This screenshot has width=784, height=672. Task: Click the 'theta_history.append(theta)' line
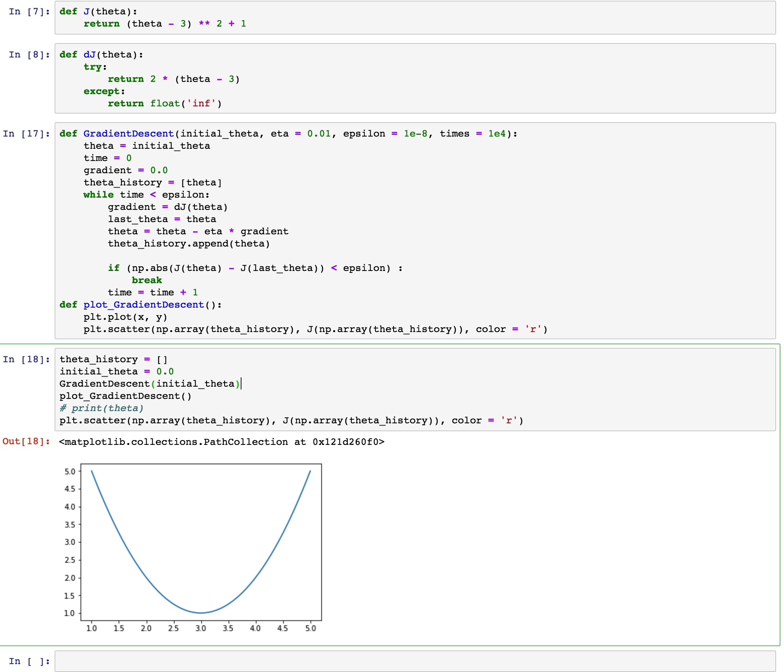(x=189, y=244)
